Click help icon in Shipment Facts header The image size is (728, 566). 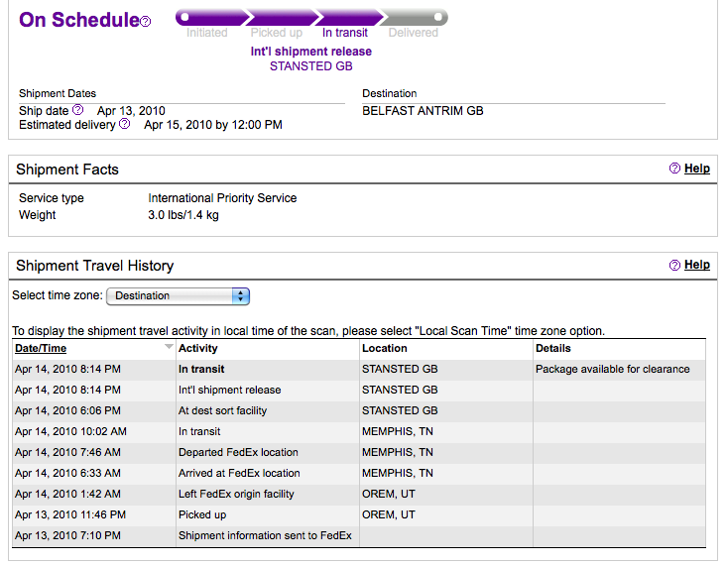[675, 169]
